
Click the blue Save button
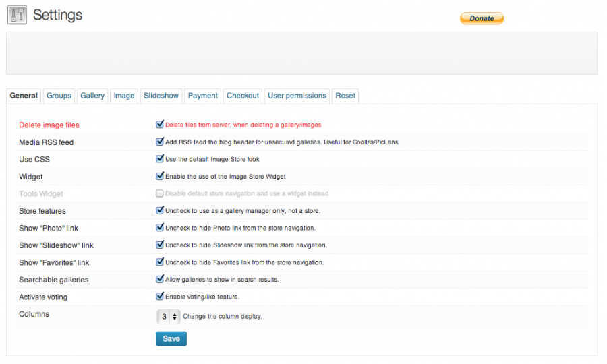[171, 338]
